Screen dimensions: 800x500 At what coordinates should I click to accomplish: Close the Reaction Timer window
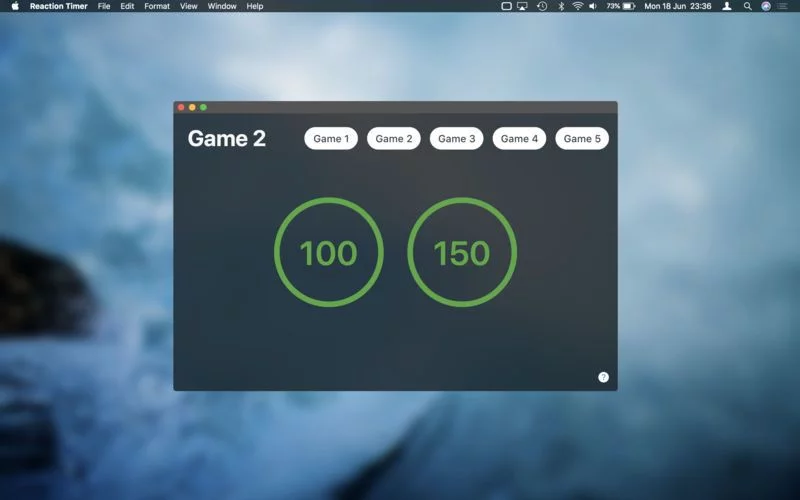tap(181, 107)
